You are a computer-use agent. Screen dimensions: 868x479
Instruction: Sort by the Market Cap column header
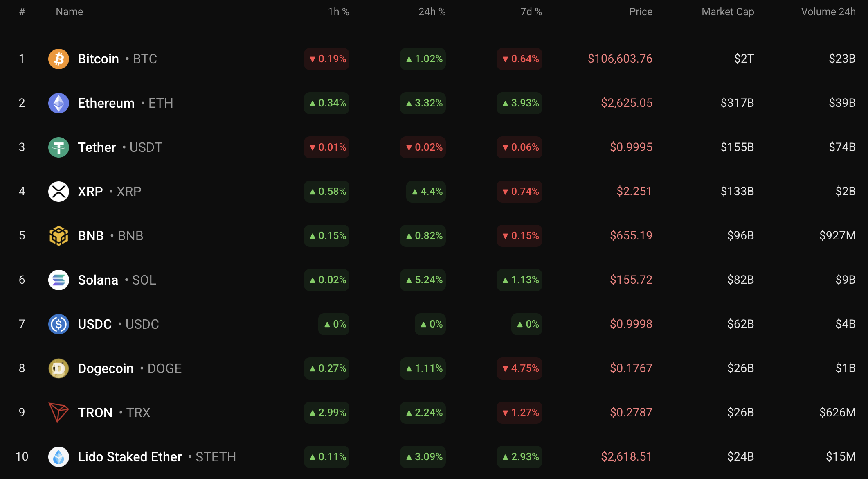[x=727, y=12]
